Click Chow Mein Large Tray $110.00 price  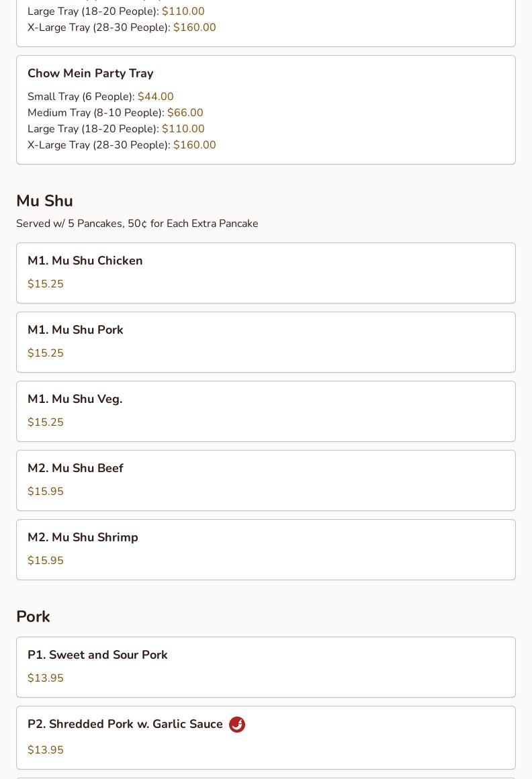pyautogui.click(x=183, y=129)
